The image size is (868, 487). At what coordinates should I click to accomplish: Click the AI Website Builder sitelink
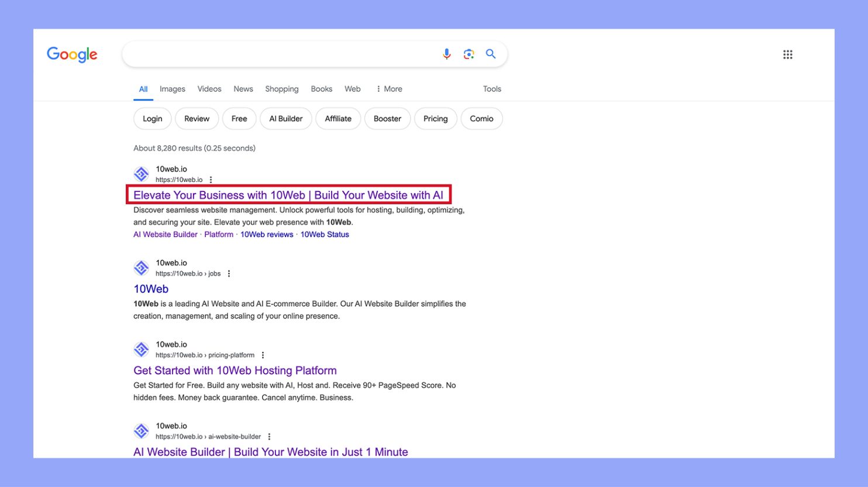(165, 234)
